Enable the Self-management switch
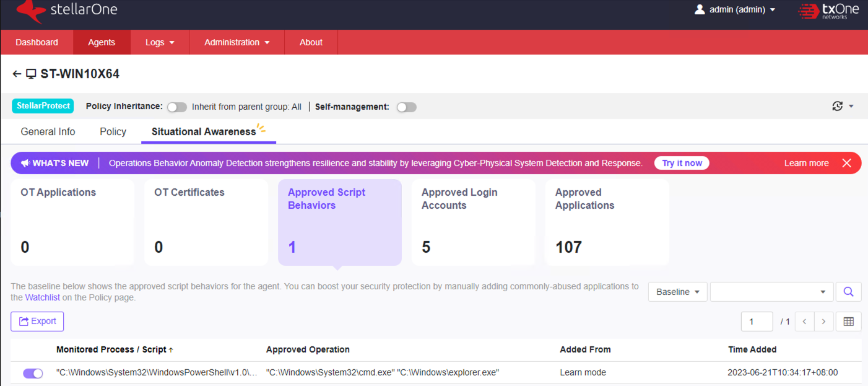The width and height of the screenshot is (868, 386). click(x=406, y=107)
